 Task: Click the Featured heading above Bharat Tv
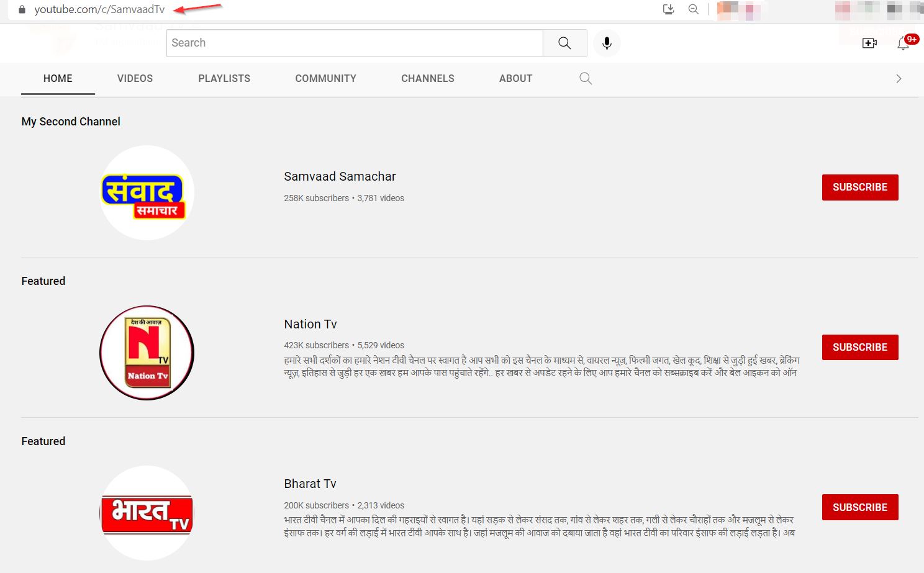point(43,441)
